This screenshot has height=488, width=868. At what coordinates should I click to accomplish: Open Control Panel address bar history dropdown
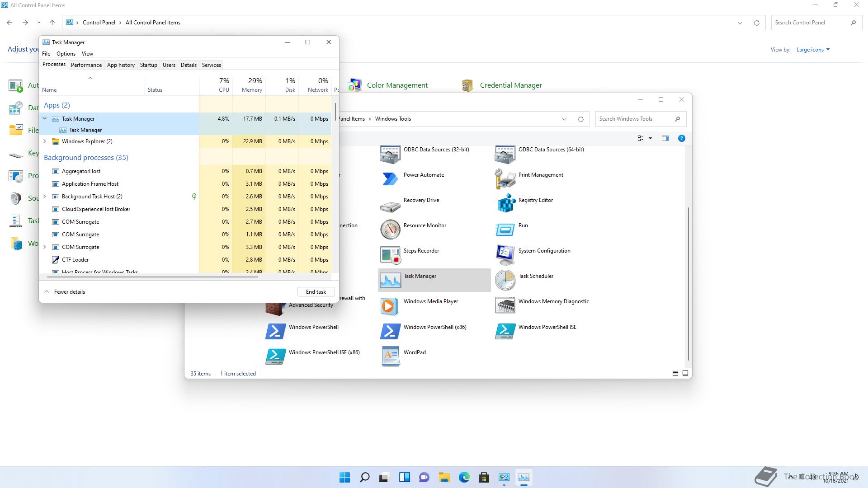pos(740,23)
